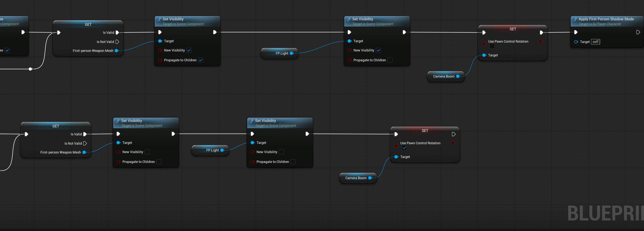Click the Target pin on the upper SET node
The height and width of the screenshot is (231, 644).
(x=484, y=55)
